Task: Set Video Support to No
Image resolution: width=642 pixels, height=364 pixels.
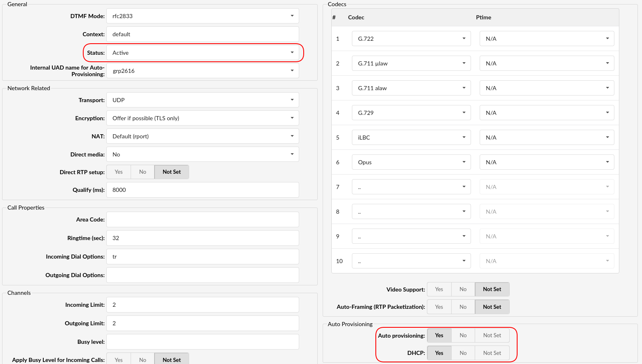Action: point(463,289)
